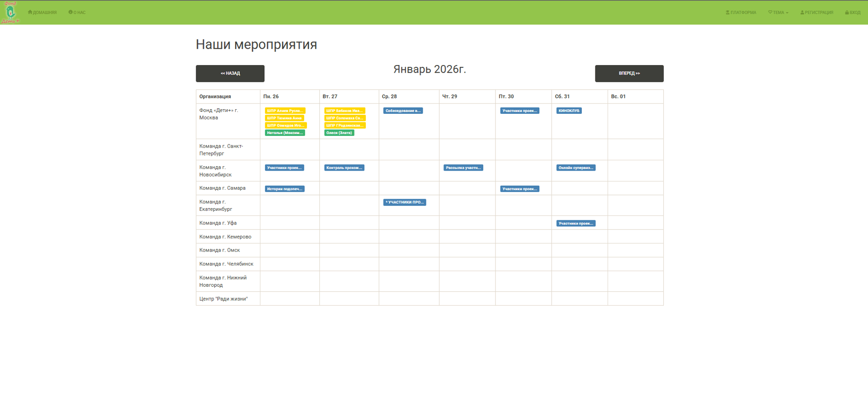Go to the О нас page
The width and height of the screenshot is (868, 410).
pos(77,13)
